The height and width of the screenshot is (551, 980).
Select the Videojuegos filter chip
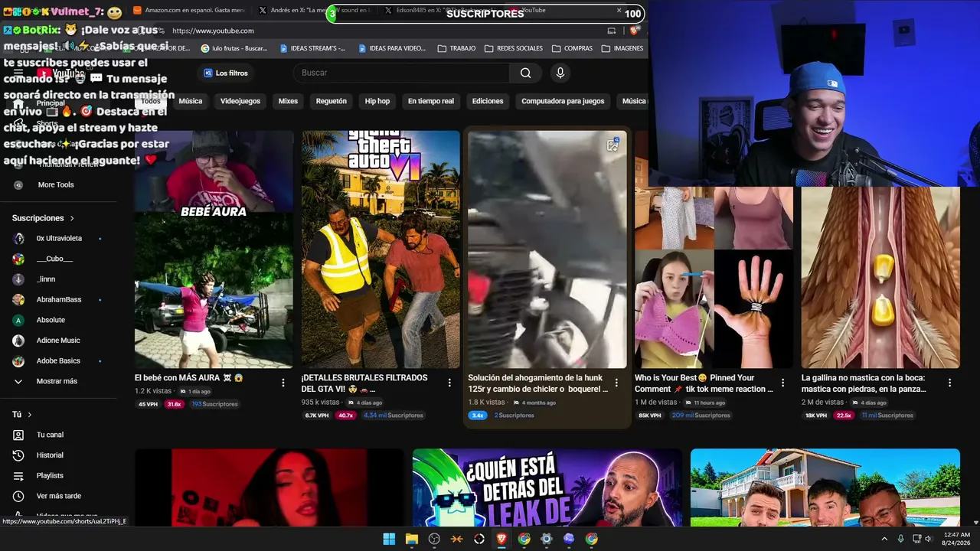click(x=240, y=101)
